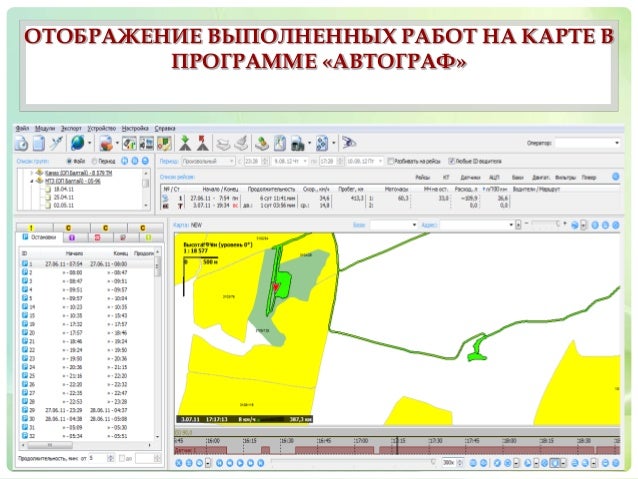Expand the Камаз group tree node
Image resolution: width=638 pixels, height=479 pixels.
[31, 173]
